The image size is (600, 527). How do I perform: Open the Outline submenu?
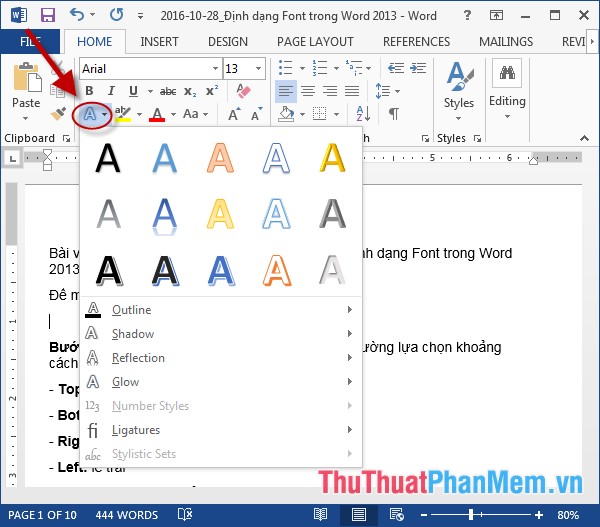coord(221,310)
